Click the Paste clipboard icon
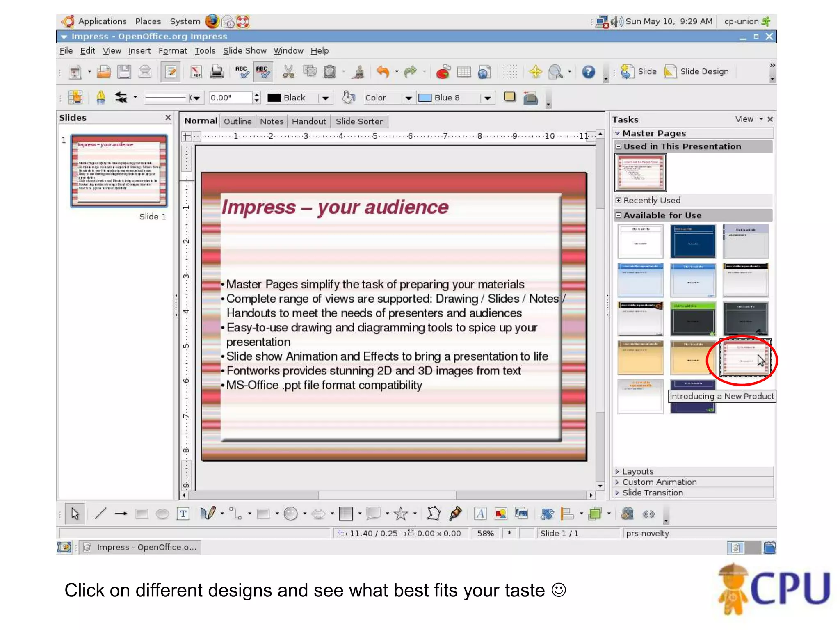 point(330,72)
